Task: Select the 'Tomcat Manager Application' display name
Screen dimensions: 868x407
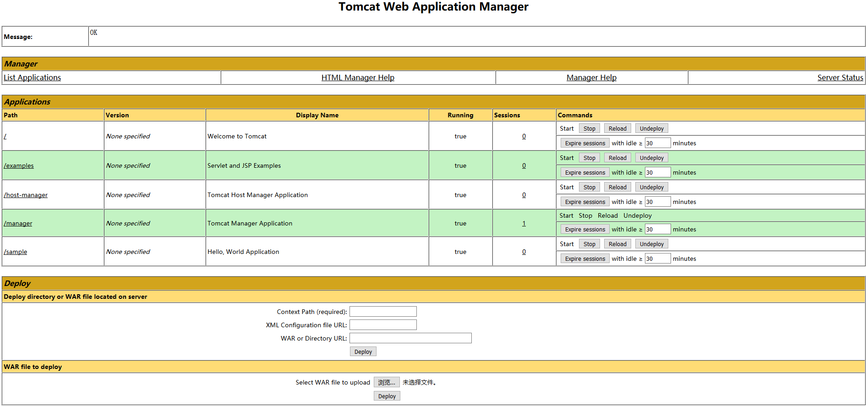Action: (x=250, y=223)
